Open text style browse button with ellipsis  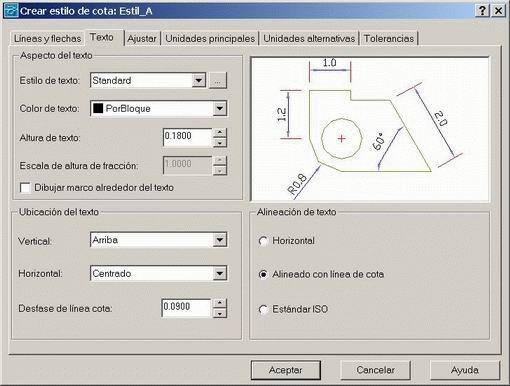pyautogui.click(x=218, y=81)
